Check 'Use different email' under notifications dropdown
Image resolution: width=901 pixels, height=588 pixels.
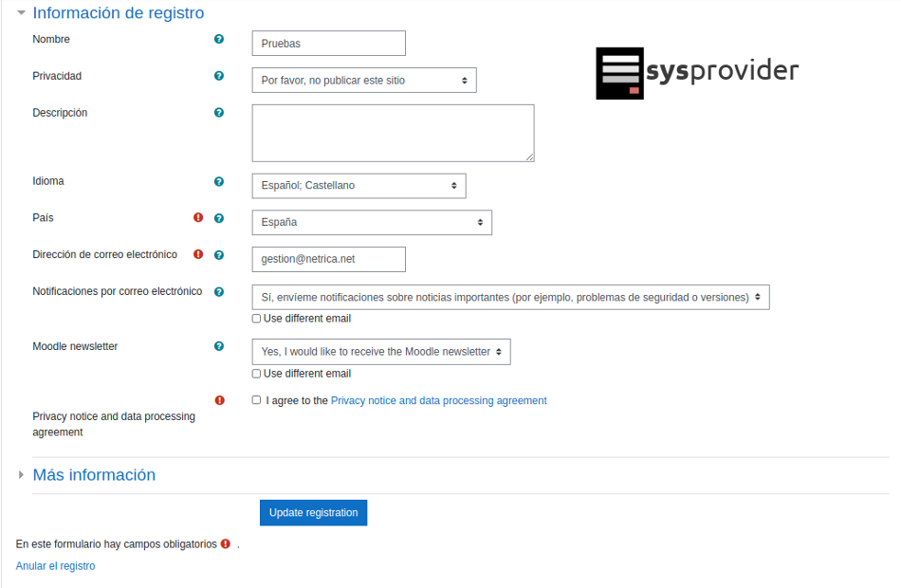(x=256, y=319)
